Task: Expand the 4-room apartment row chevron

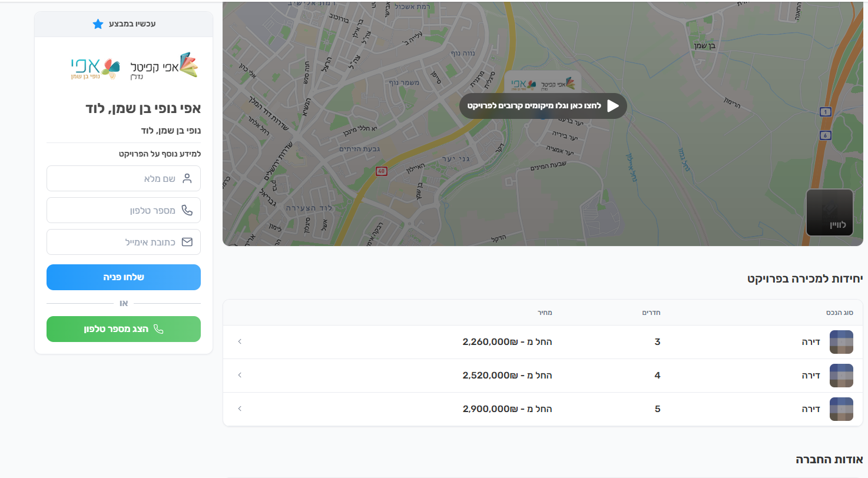Action: [240, 375]
